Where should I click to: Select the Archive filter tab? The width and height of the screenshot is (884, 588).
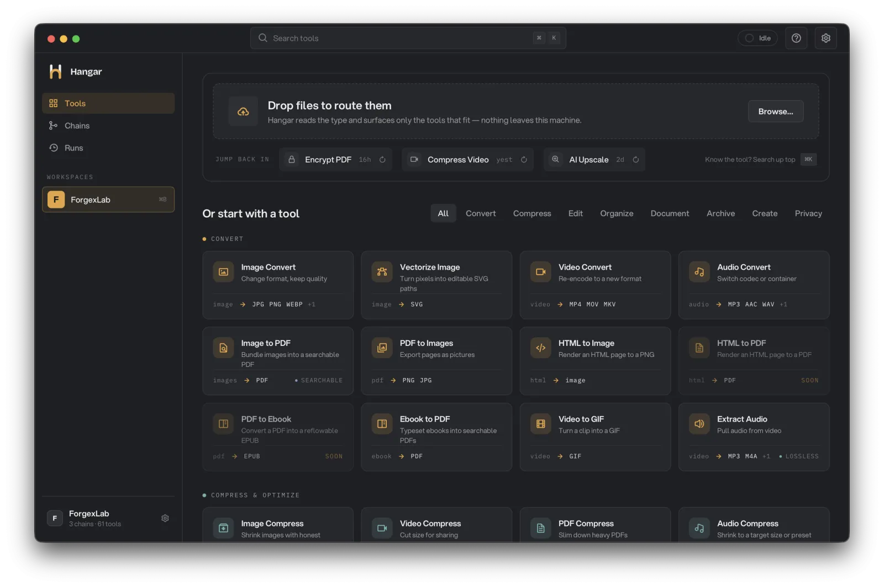[x=720, y=213]
